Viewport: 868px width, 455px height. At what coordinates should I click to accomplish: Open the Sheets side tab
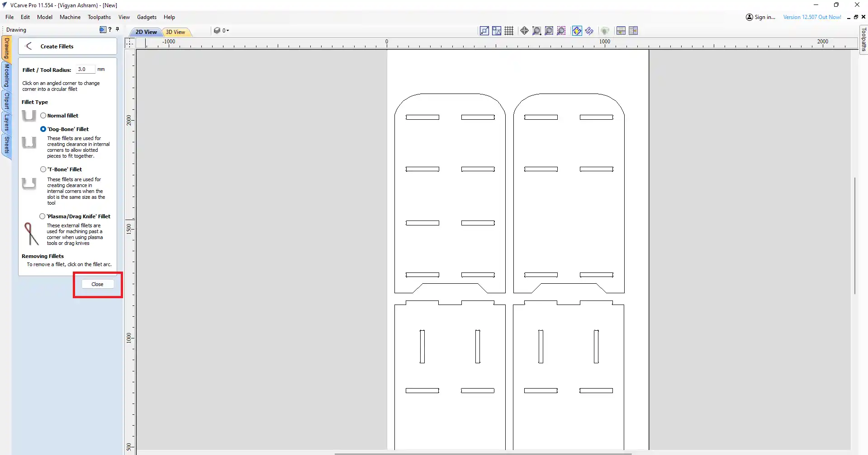click(7, 145)
